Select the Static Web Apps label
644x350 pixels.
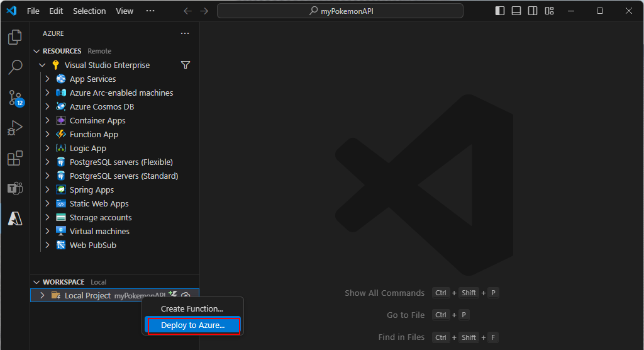[x=99, y=203]
